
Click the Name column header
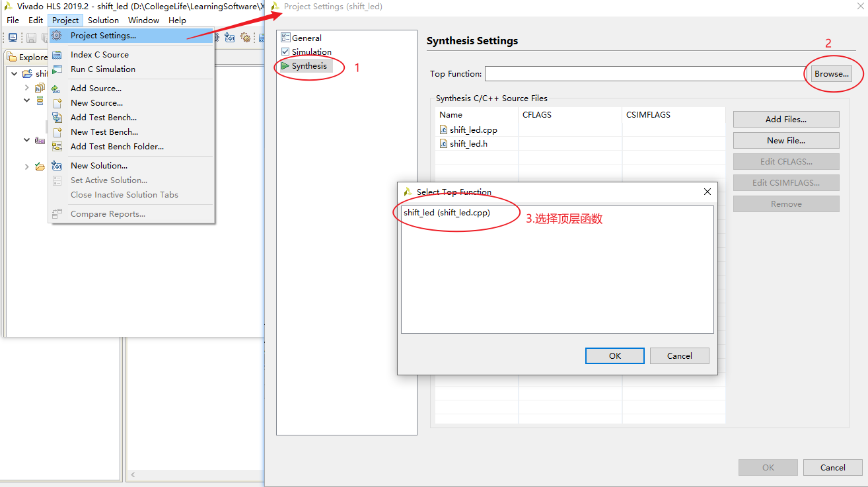point(477,115)
